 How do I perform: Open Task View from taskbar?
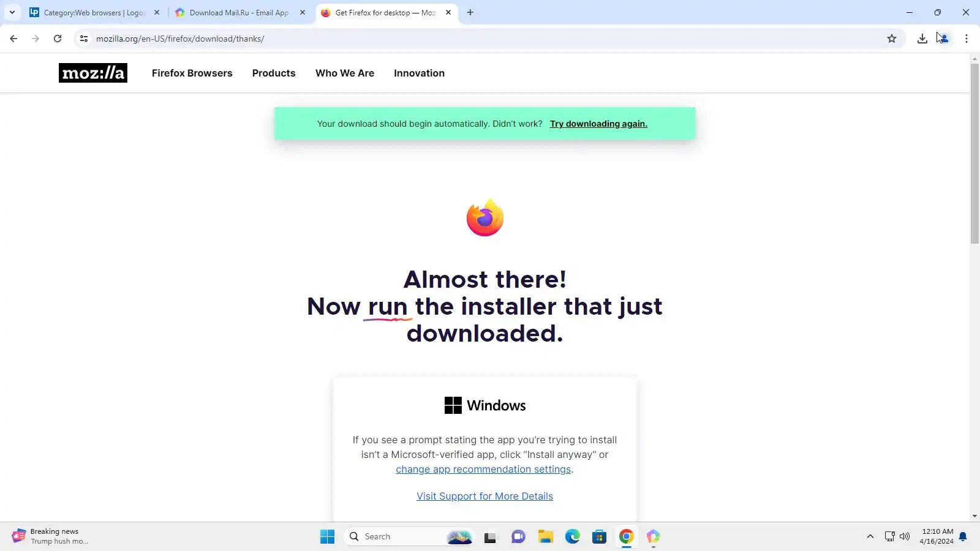tap(491, 537)
